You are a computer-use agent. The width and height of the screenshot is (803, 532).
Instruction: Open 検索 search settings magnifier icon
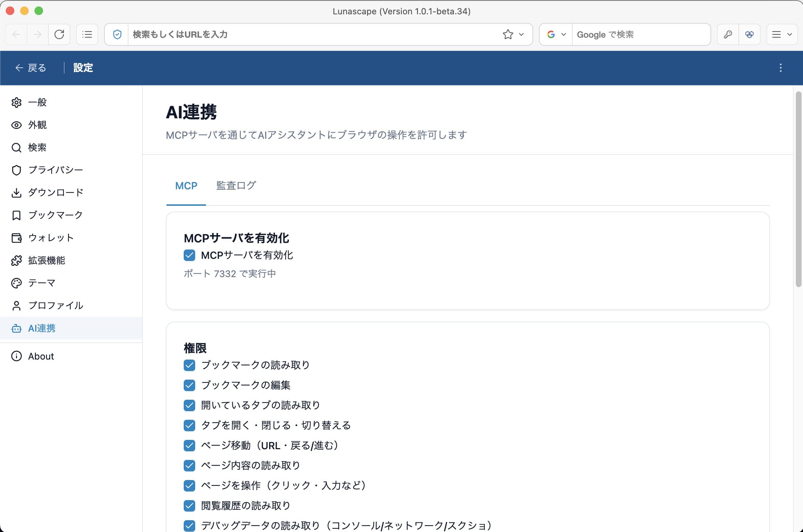point(17,147)
